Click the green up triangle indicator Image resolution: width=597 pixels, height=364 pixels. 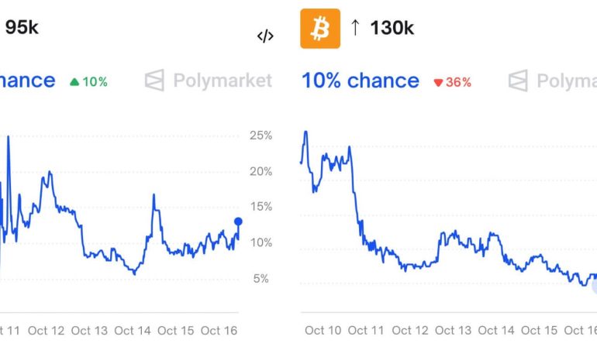click(x=74, y=81)
